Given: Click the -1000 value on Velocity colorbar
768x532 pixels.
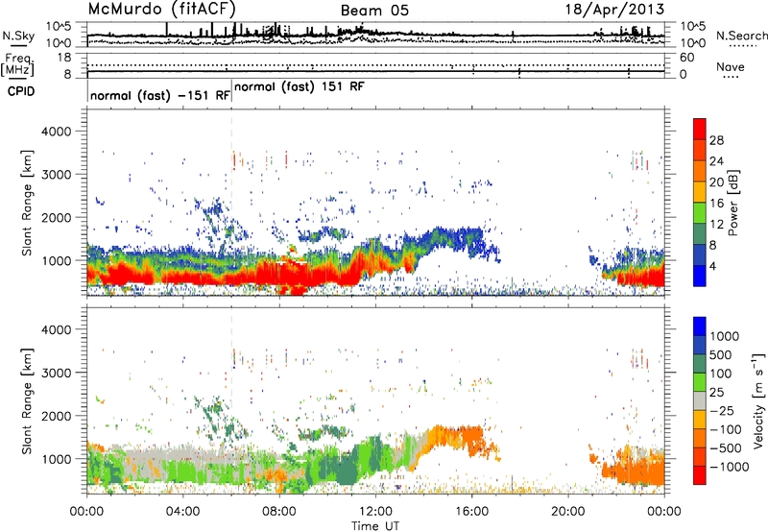Looking at the screenshot, I should tap(729, 467).
